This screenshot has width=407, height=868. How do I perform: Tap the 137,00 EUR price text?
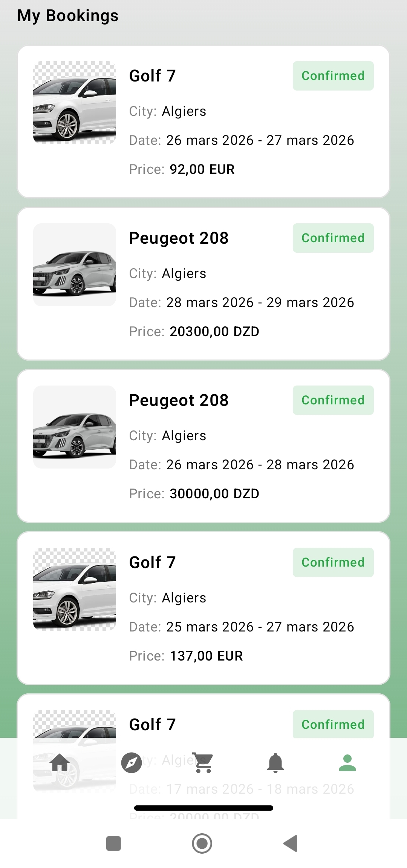coord(206,656)
